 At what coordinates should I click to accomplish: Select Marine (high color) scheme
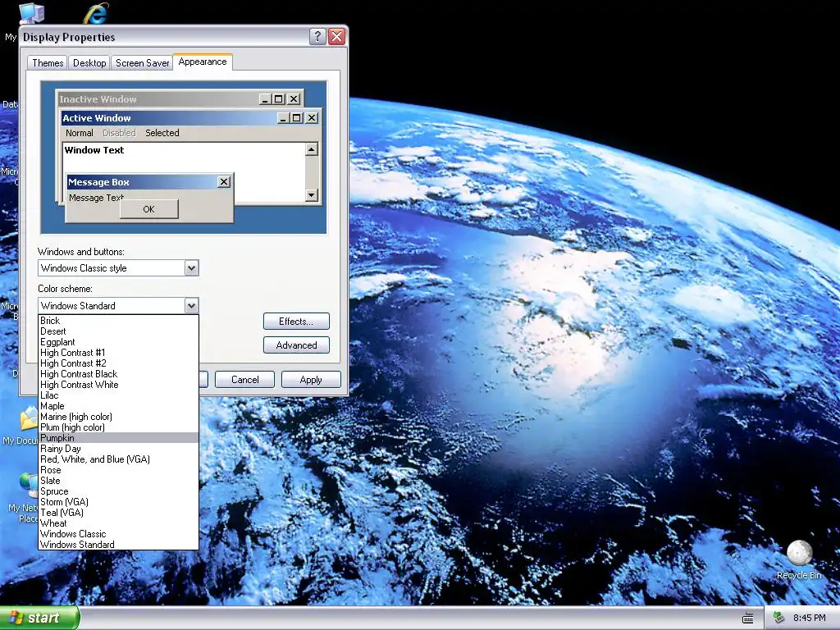(118, 417)
